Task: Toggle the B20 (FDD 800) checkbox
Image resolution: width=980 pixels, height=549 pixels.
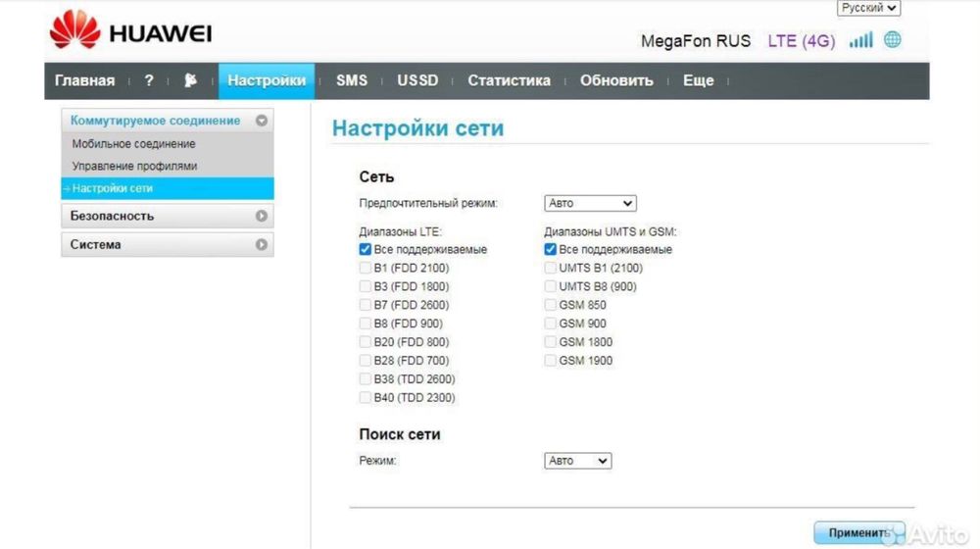Action: (365, 342)
